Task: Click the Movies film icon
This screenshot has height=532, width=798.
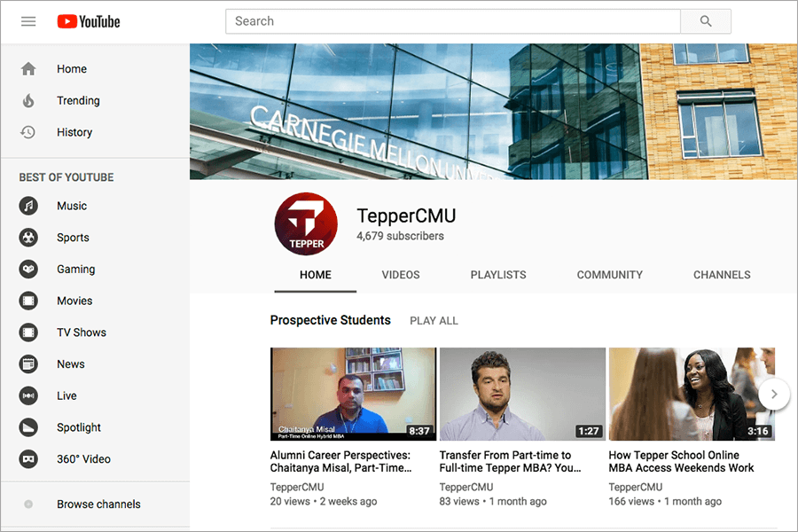Action: coord(28,301)
